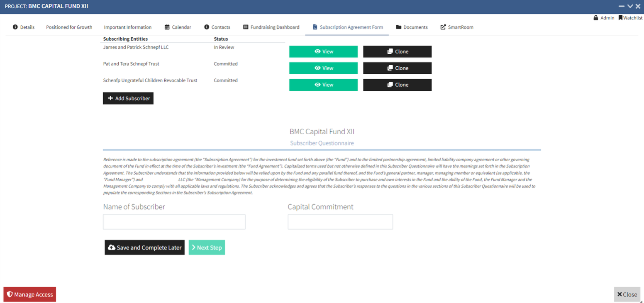The width and height of the screenshot is (644, 303).
Task: Select the Details info tab
Action: (24, 27)
